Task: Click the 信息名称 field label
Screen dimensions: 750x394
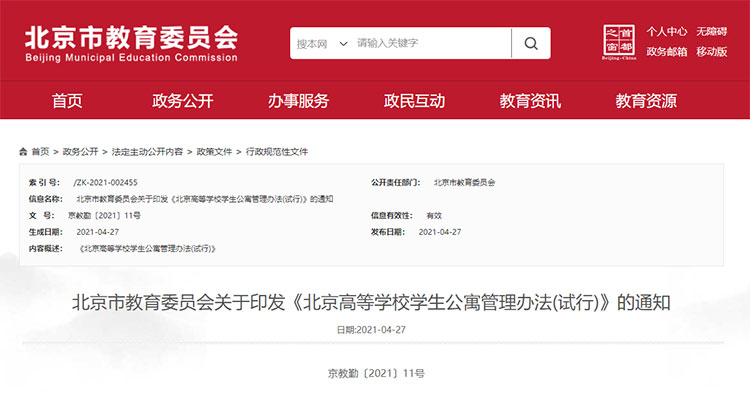Action: pos(46,199)
